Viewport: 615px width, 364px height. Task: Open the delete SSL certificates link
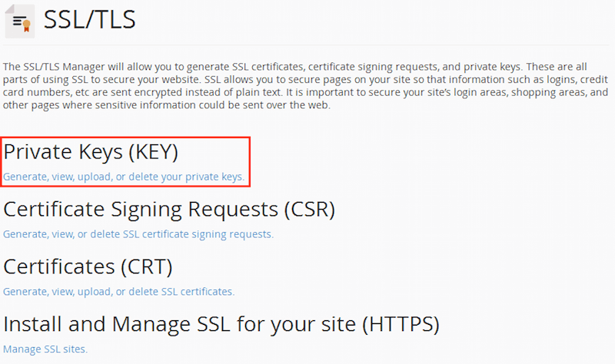(118, 291)
